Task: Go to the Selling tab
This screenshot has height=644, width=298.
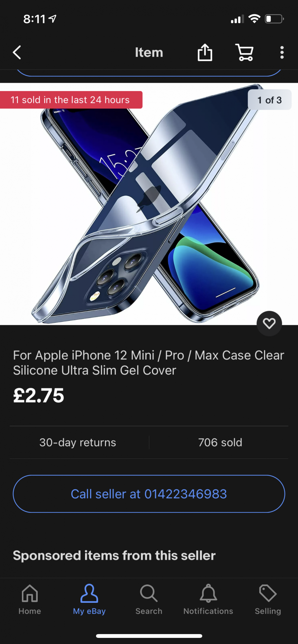Action: tap(268, 600)
